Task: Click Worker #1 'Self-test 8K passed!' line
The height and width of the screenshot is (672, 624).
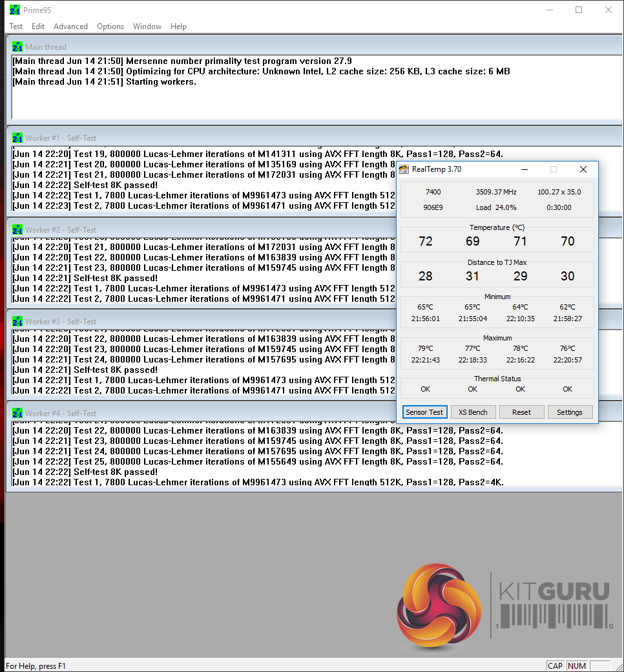Action: click(85, 185)
